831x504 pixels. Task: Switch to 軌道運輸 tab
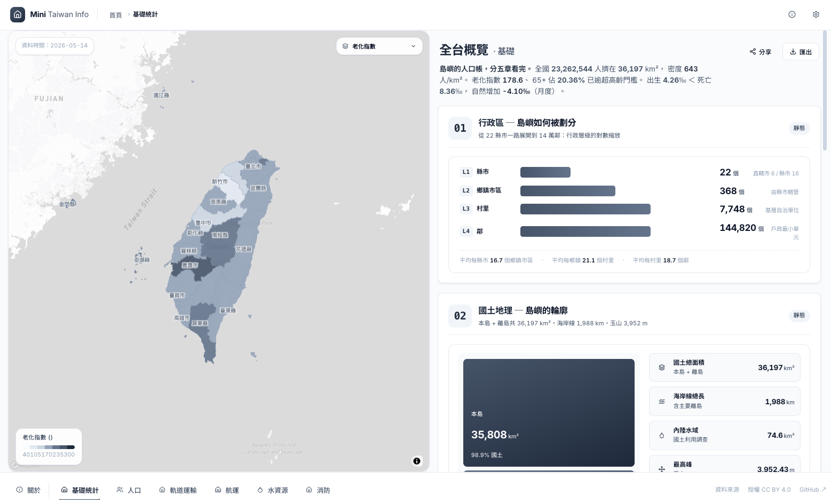coord(178,490)
